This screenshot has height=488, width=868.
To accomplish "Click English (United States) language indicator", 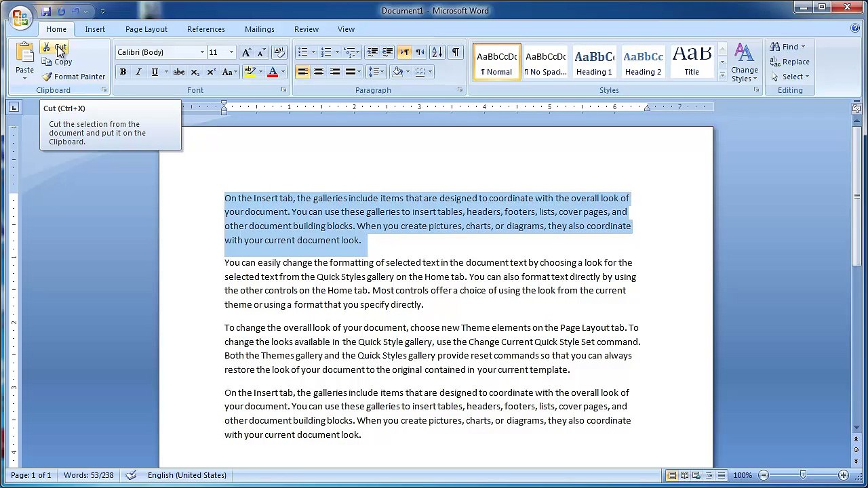I will pos(187,475).
